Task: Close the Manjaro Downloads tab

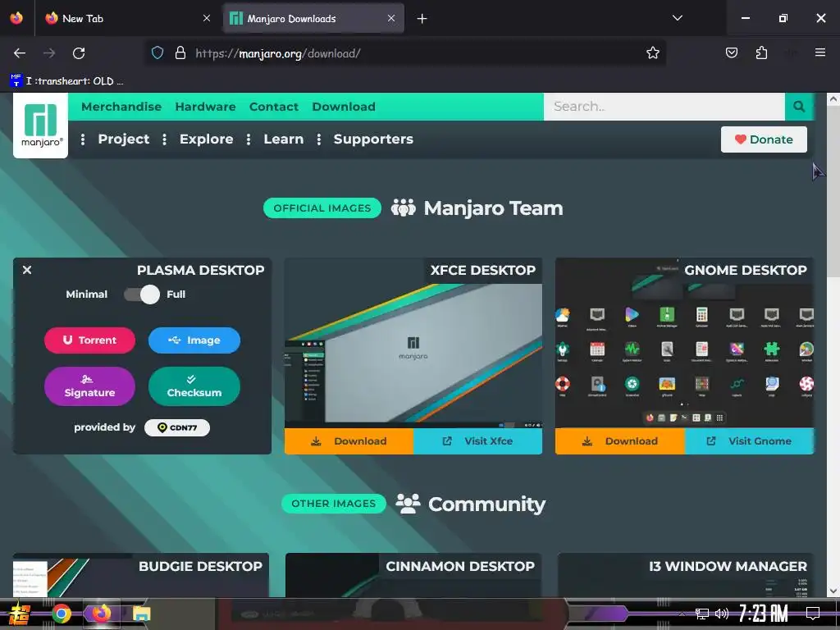Action: coord(391,18)
